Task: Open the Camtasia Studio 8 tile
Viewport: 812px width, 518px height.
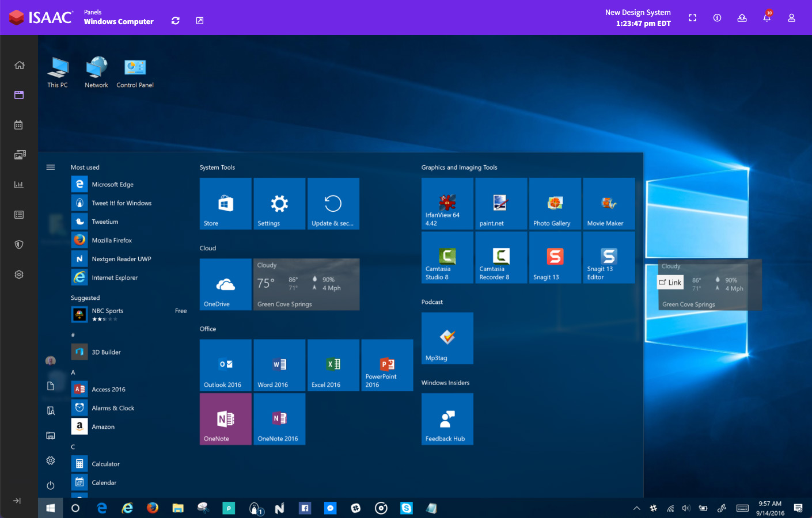Action: [x=447, y=257]
